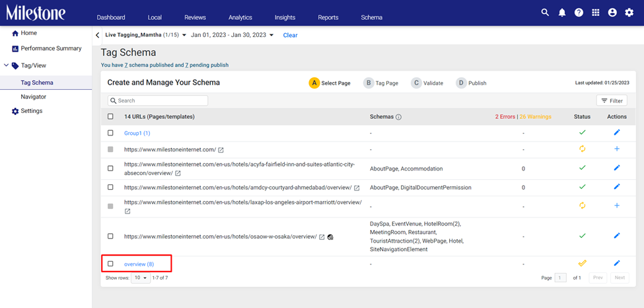
Task: Click the 7 schema published link
Action: 125,65
